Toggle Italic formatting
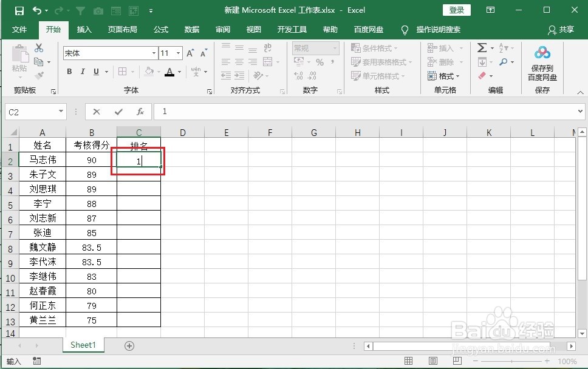This screenshot has height=369, width=588. tap(83, 71)
